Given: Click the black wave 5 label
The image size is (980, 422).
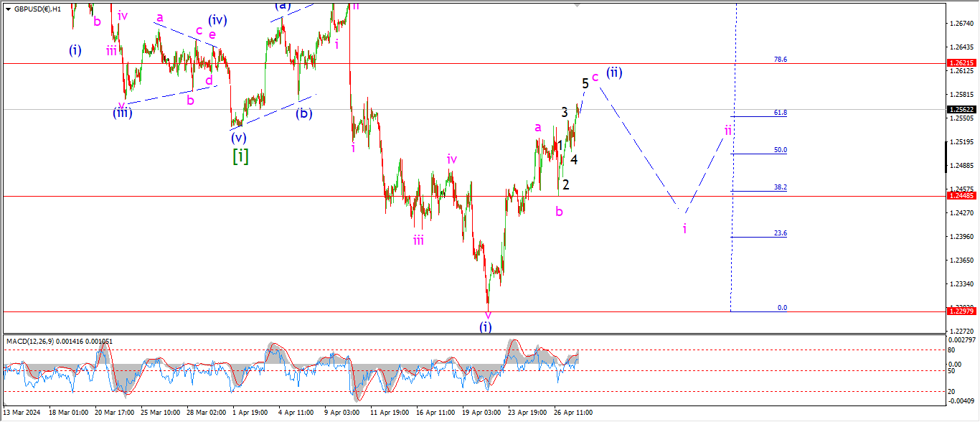Looking at the screenshot, I should pos(585,83).
